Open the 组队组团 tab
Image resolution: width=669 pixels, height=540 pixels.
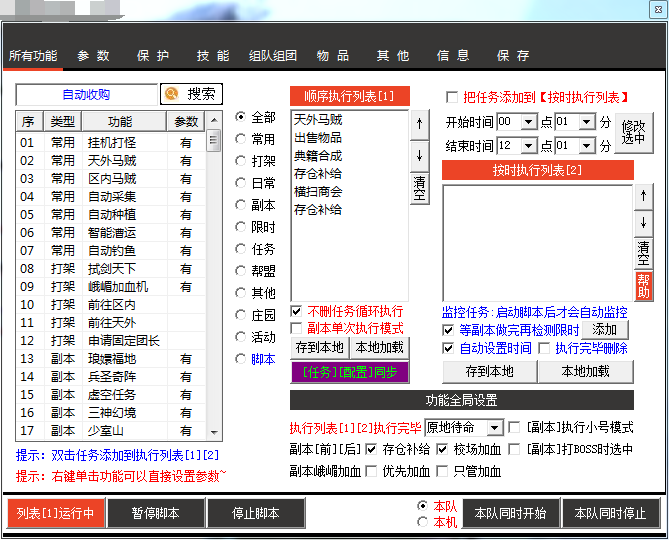pos(273,56)
